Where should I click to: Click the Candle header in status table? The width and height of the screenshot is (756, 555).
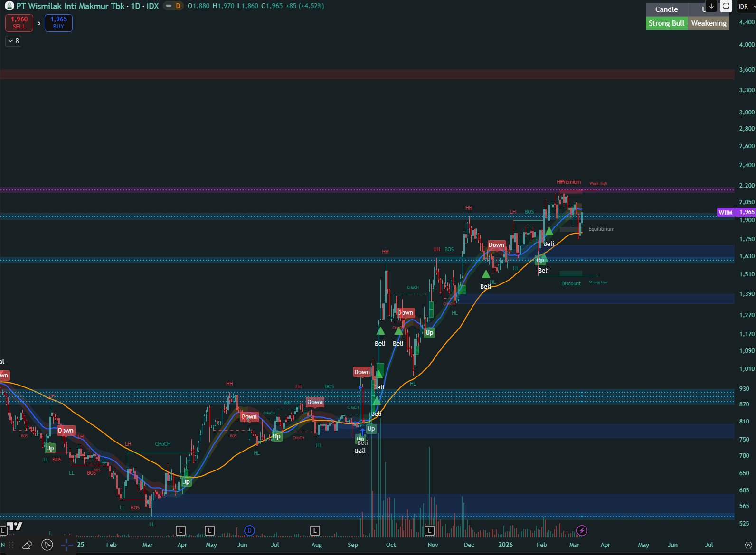[666, 9]
